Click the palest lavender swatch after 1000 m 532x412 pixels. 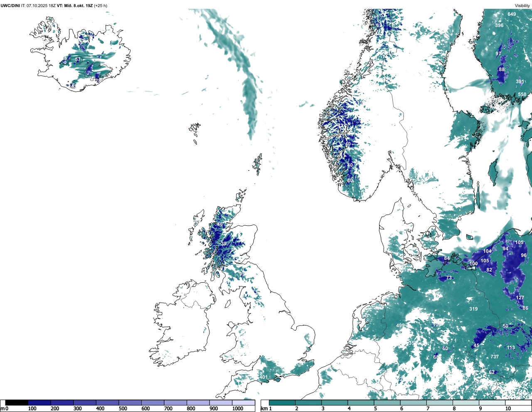click(244, 402)
